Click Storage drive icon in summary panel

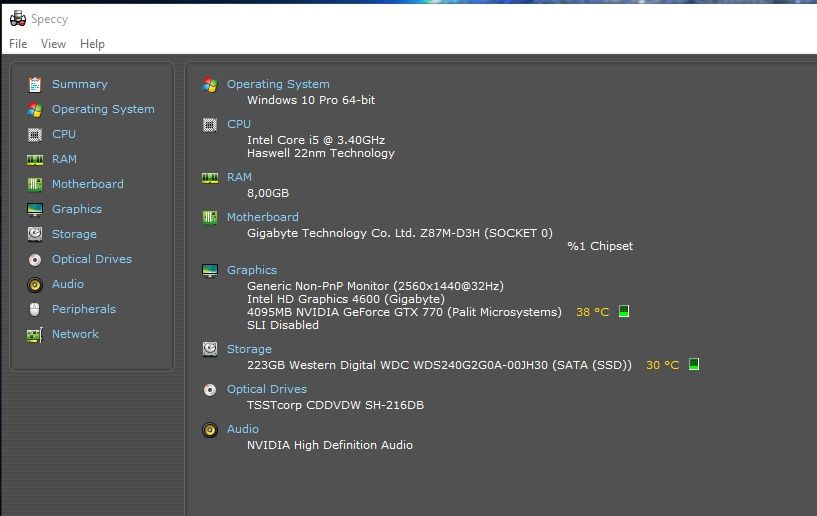pos(210,349)
